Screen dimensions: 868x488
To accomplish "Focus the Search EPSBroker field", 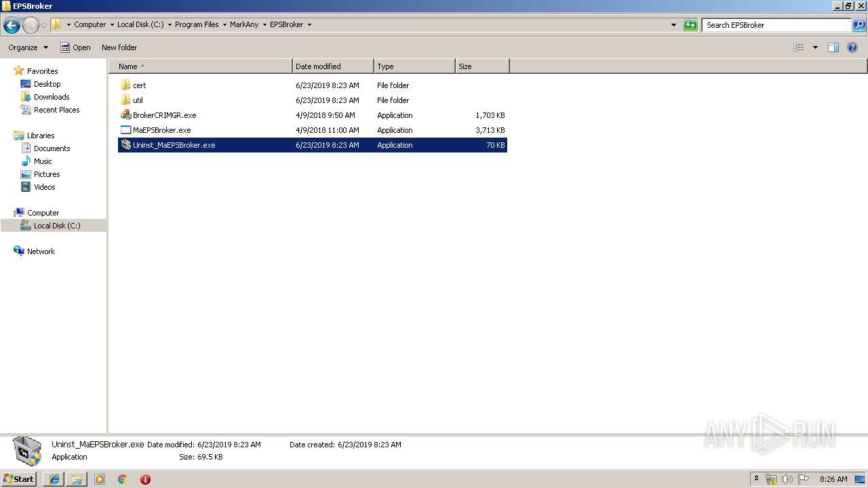I will 777,25.
